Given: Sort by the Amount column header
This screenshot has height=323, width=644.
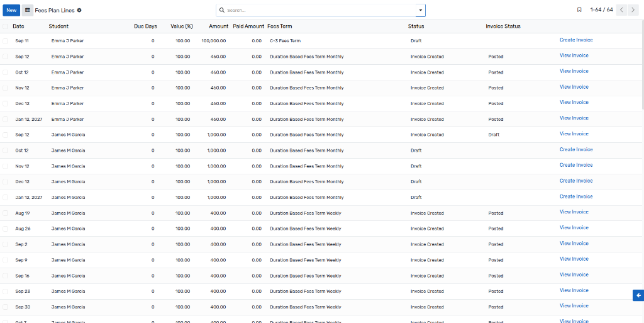Looking at the screenshot, I should (218, 26).
